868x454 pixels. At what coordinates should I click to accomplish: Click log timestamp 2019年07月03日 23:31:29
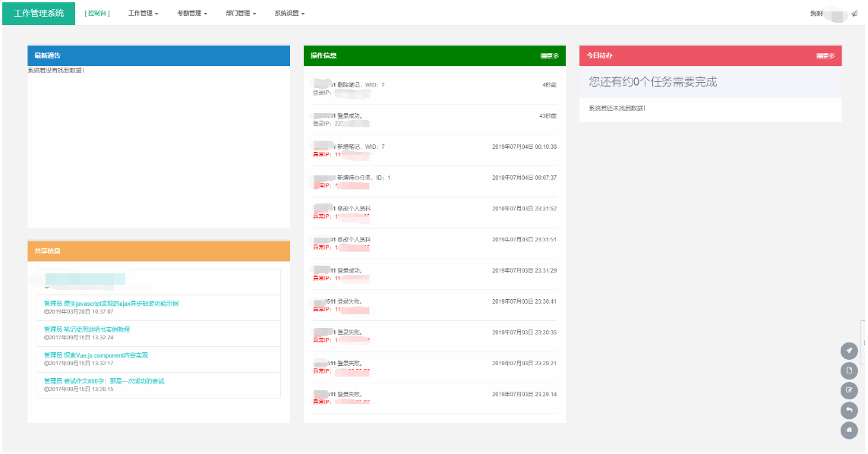pos(524,271)
